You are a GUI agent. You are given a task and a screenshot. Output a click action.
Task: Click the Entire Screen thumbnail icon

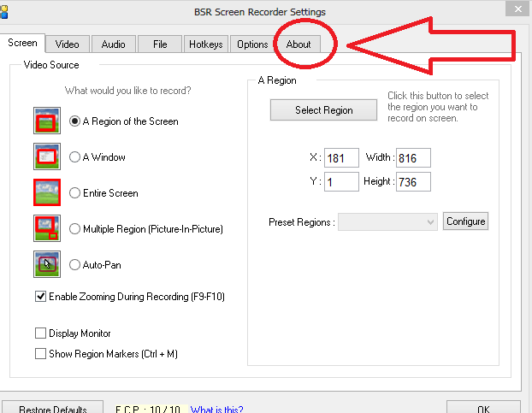pyautogui.click(x=47, y=192)
